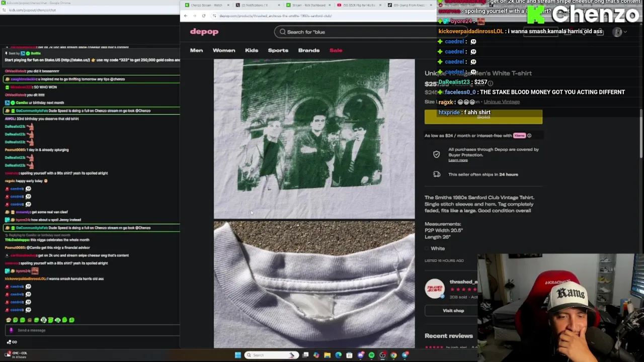The image size is (644, 362).
Task: Open the Windows Start menu
Action: [237, 355]
